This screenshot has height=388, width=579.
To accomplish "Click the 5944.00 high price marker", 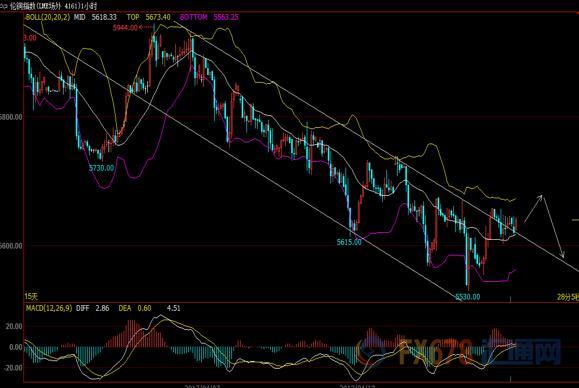I will [125, 28].
